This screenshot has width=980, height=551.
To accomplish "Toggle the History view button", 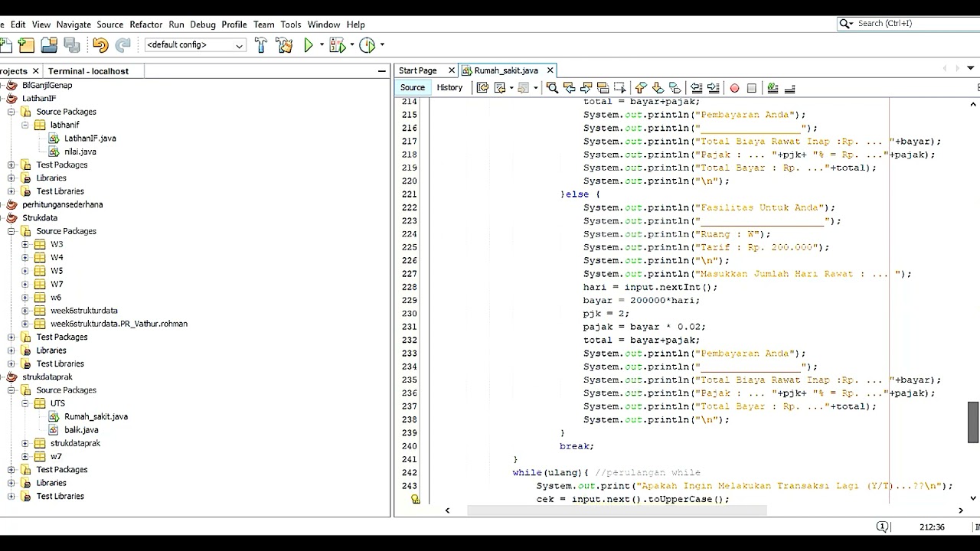I will [x=449, y=88].
